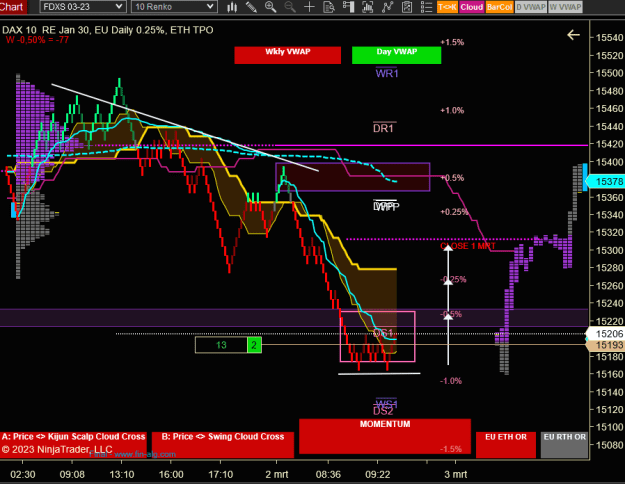Click the W -0,50% = -77 text

(x=37, y=40)
